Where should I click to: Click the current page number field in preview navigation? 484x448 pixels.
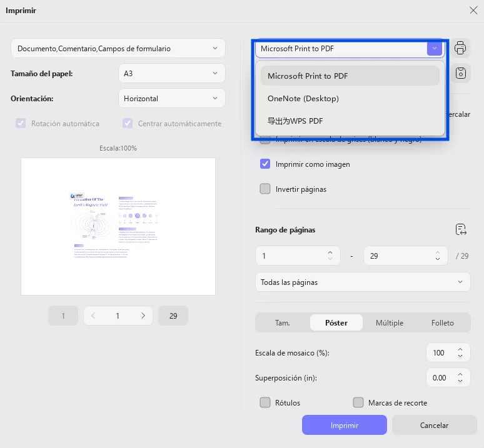(118, 316)
